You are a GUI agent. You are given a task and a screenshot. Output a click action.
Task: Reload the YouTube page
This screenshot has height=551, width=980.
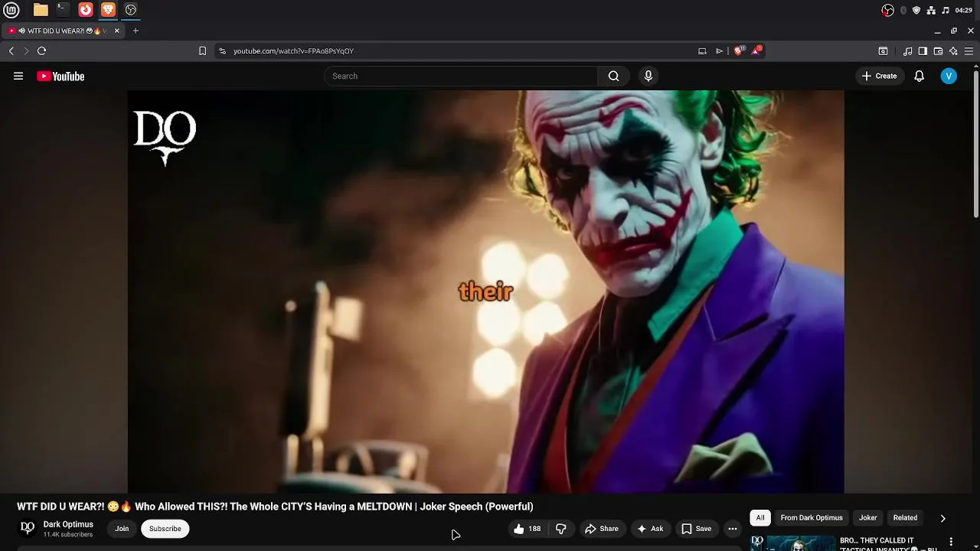(41, 51)
